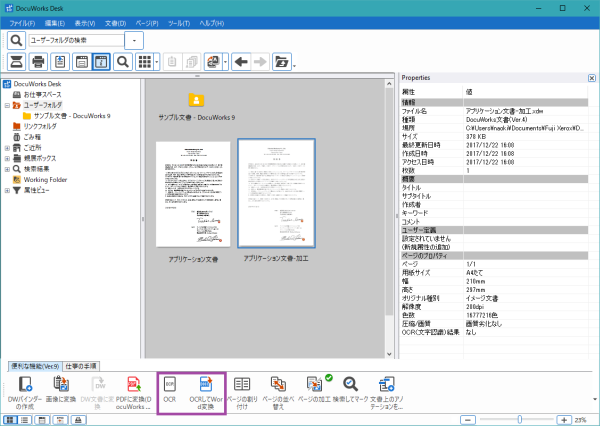600x426 pixels.
Task: Click the print icon in toolbar
Action: 38,62
